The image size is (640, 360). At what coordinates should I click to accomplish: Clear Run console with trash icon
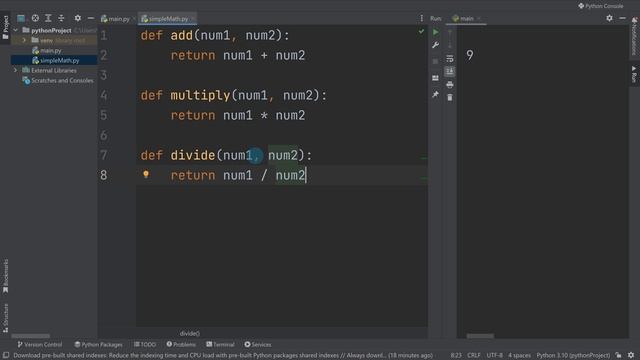449,97
